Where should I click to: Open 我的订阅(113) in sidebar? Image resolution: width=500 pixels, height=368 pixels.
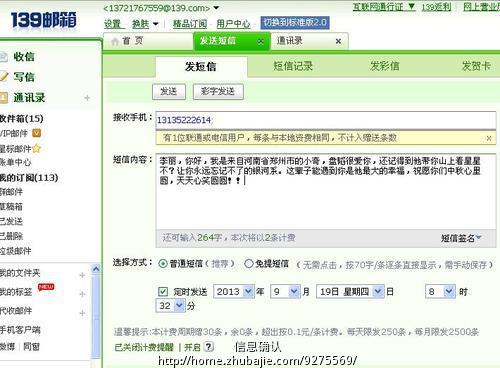[x=29, y=177]
